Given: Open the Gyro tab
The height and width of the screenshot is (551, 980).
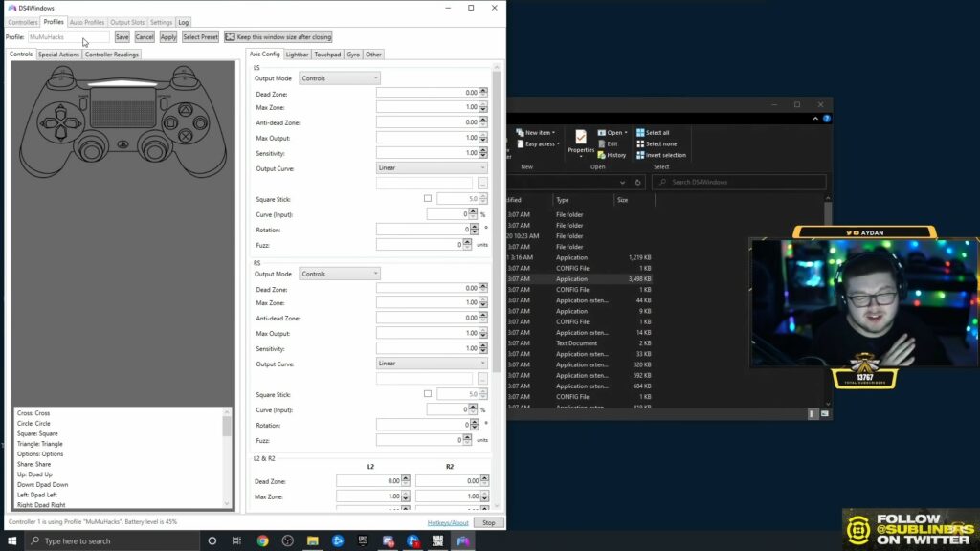Looking at the screenshot, I should pos(353,55).
